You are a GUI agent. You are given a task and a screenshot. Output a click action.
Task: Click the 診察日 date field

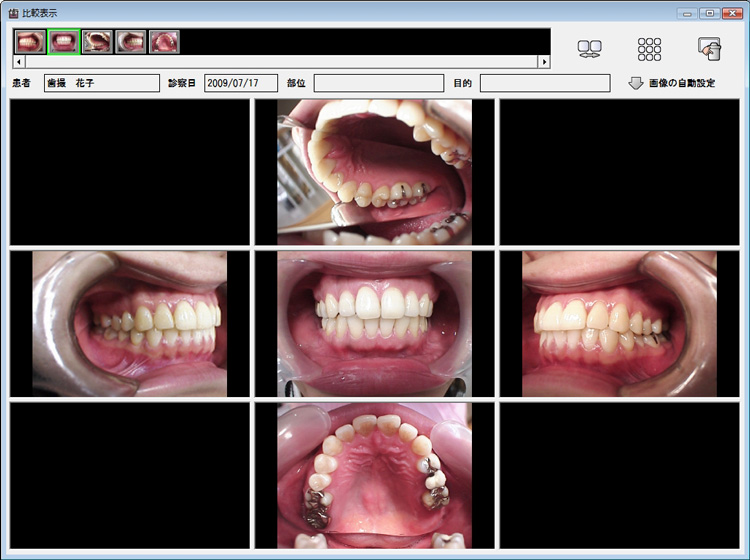coord(241,83)
